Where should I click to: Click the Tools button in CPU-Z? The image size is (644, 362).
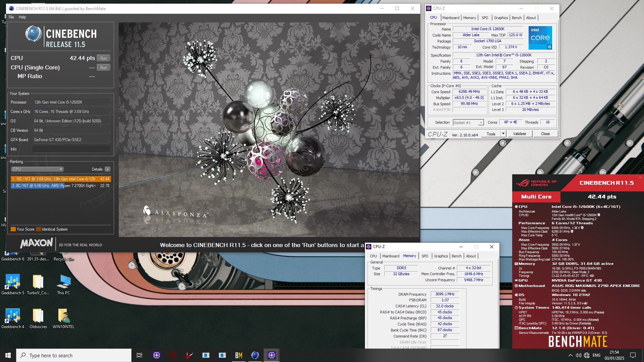(x=491, y=134)
